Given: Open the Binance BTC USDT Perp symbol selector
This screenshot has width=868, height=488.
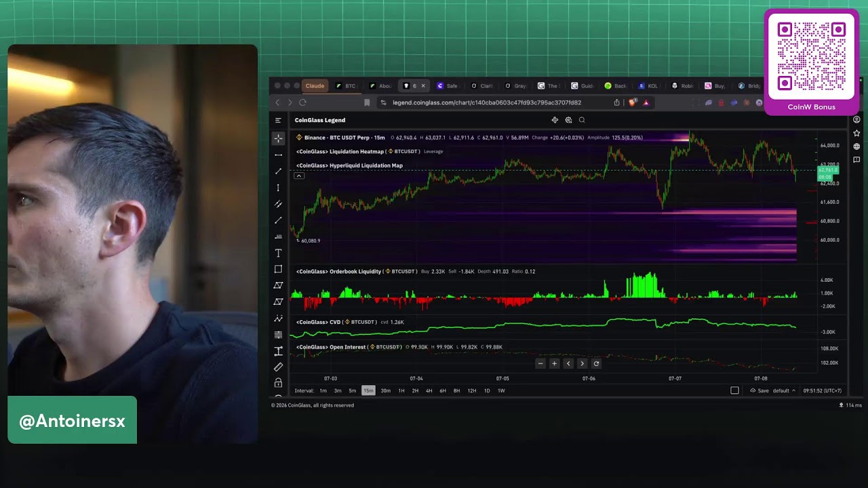Looking at the screenshot, I should coord(340,138).
